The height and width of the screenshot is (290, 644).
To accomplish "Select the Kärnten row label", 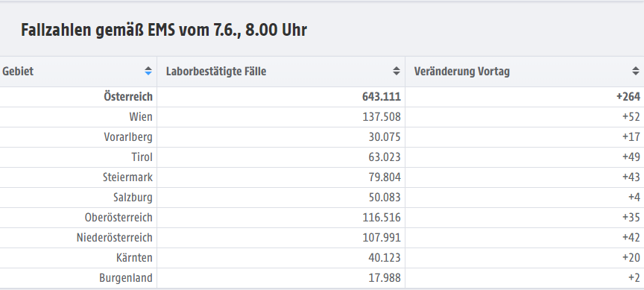I will click(134, 257).
